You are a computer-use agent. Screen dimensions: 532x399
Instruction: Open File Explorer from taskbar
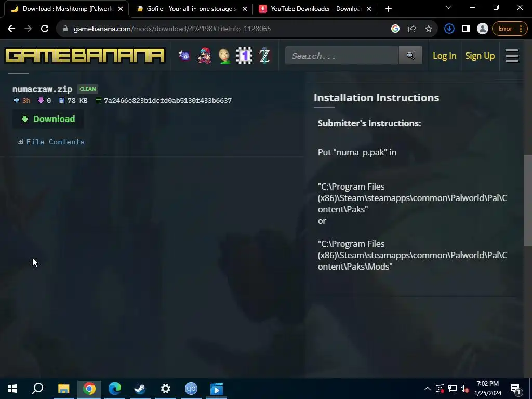(x=63, y=389)
